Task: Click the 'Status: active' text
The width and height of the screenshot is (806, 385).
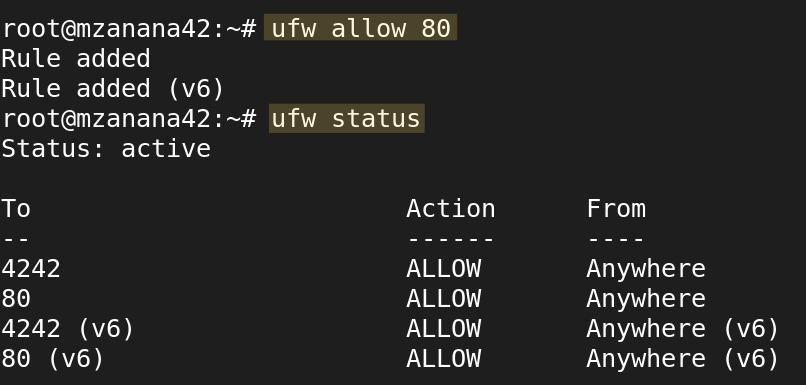Action: coord(106,149)
